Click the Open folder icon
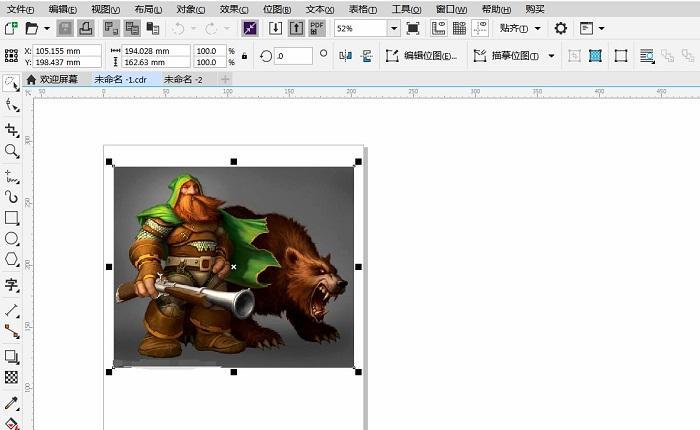This screenshot has height=430, width=700. (x=32, y=29)
